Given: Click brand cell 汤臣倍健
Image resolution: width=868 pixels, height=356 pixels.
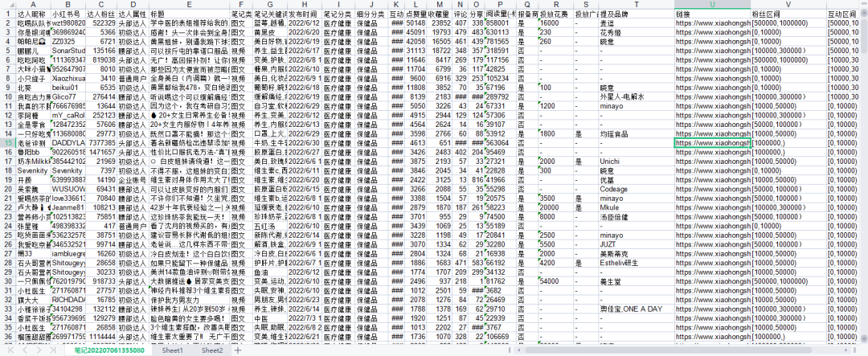Looking at the screenshot, I should click(x=636, y=216).
